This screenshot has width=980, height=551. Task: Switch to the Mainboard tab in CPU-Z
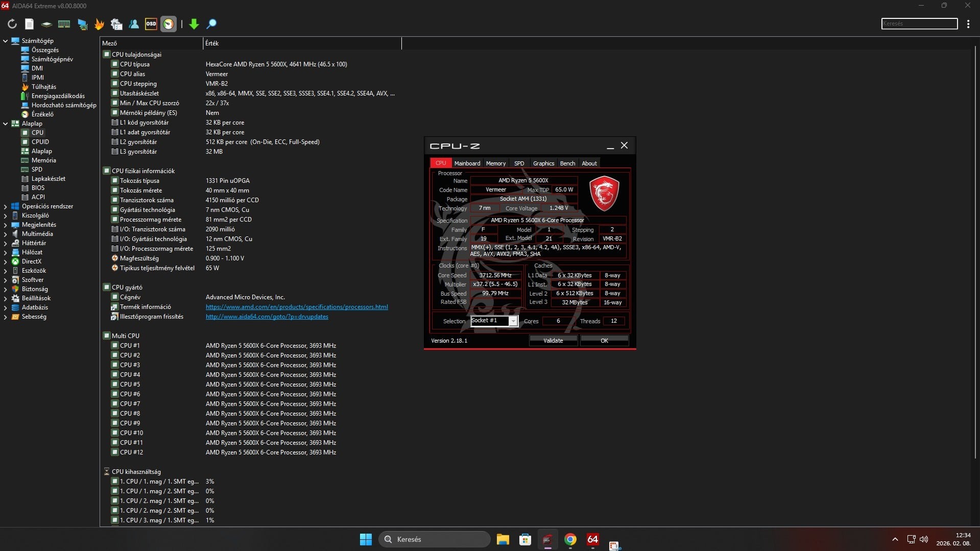467,163
